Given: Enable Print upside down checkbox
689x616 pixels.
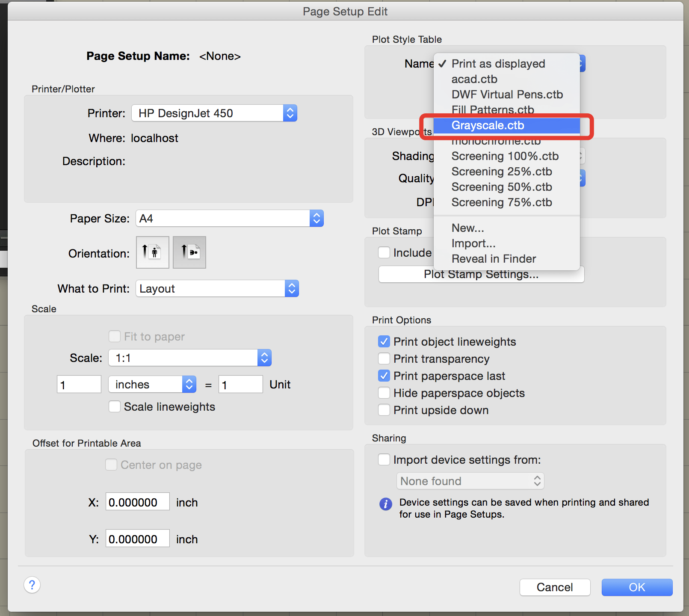Looking at the screenshot, I should click(x=384, y=410).
